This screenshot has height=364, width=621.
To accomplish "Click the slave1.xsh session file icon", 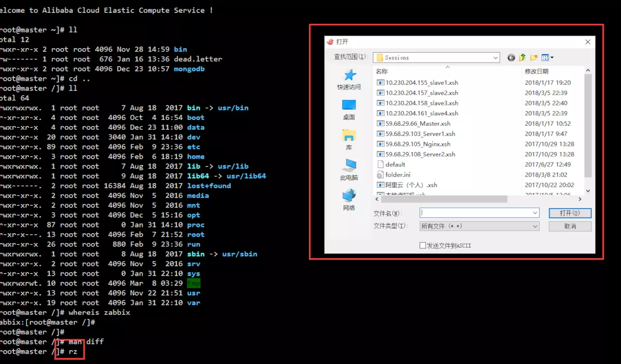I will (x=380, y=83).
